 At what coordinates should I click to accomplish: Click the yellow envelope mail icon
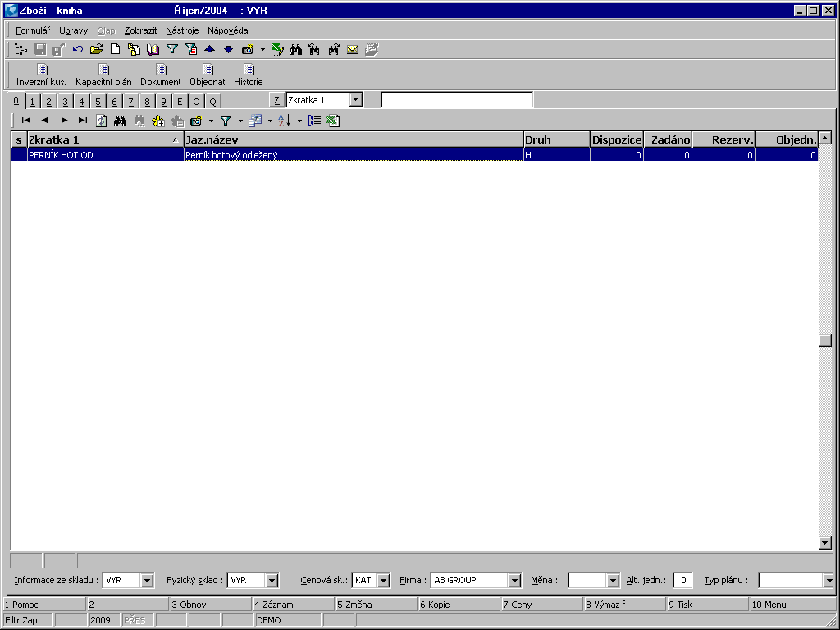353,49
